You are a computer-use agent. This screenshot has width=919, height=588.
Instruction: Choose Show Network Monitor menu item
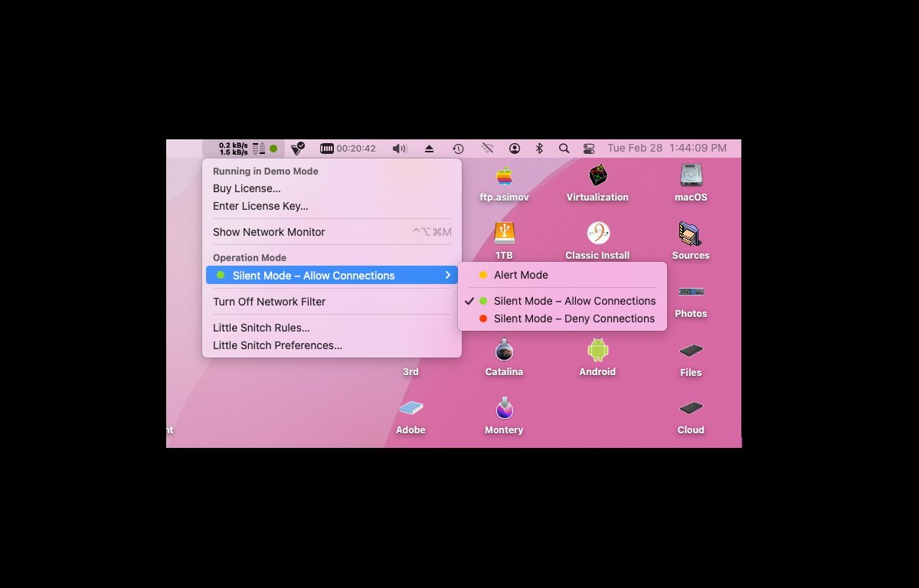pos(332,232)
